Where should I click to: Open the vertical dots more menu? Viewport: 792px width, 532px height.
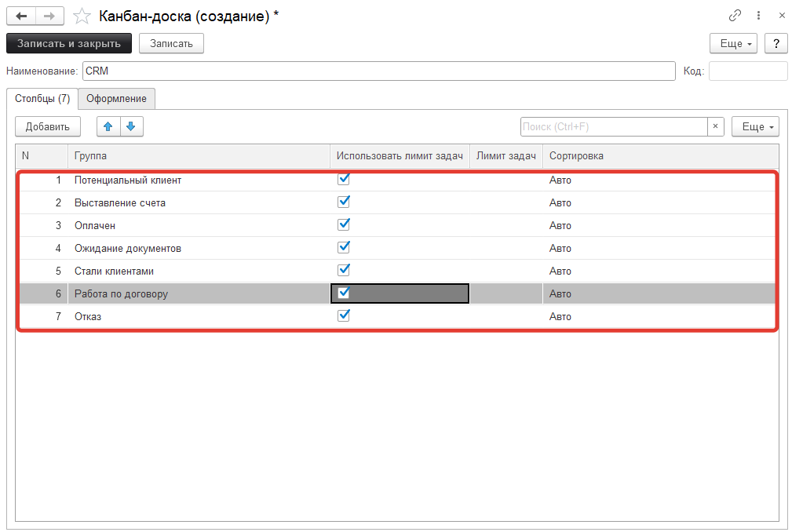click(x=757, y=15)
